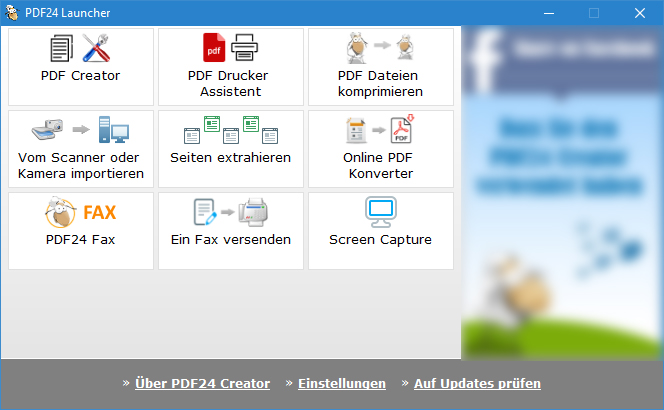Click the PDF24 Launcher title bar icon

click(x=13, y=13)
